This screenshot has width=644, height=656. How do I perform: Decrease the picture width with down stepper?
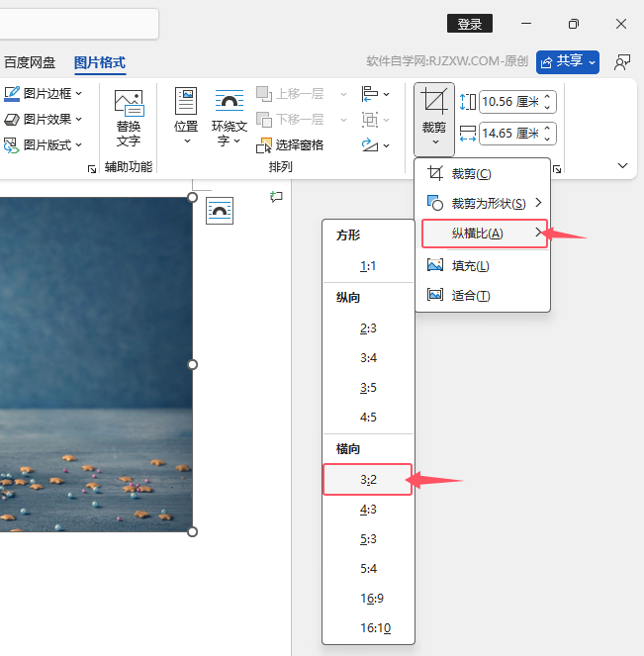point(547,139)
